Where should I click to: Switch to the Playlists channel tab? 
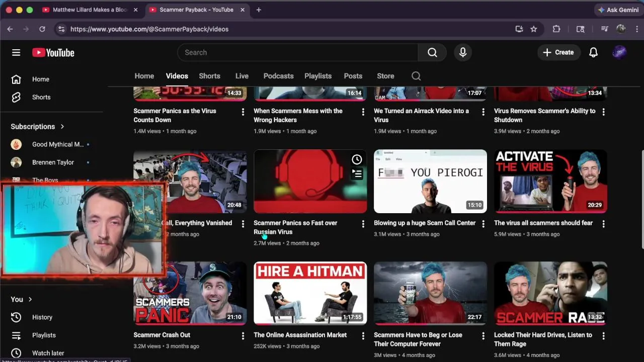(318, 76)
